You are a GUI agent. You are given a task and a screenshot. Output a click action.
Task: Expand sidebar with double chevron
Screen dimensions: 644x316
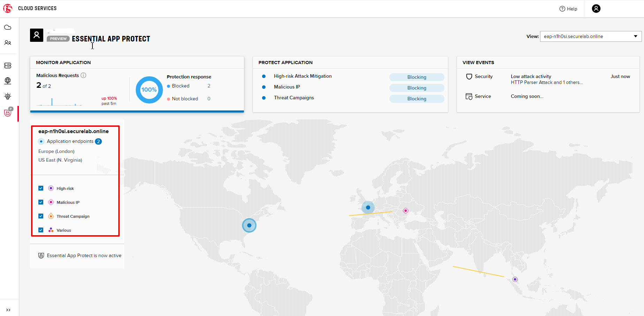click(8, 310)
